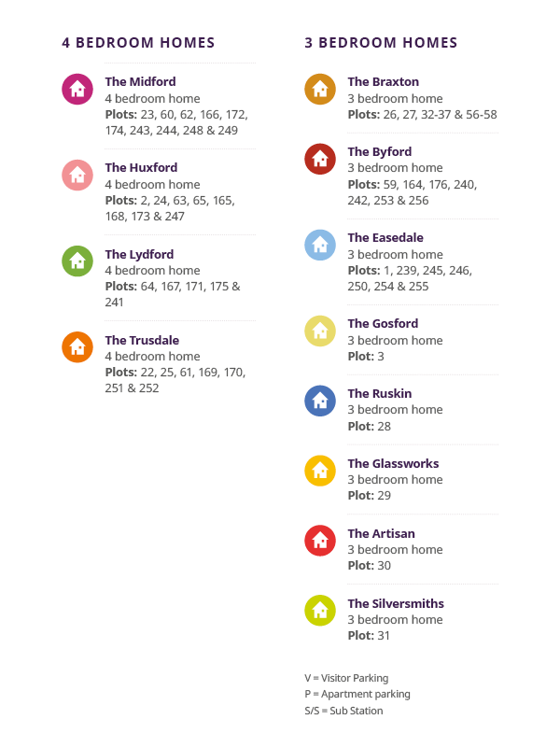Select the green Lydford house icon

tap(77, 261)
